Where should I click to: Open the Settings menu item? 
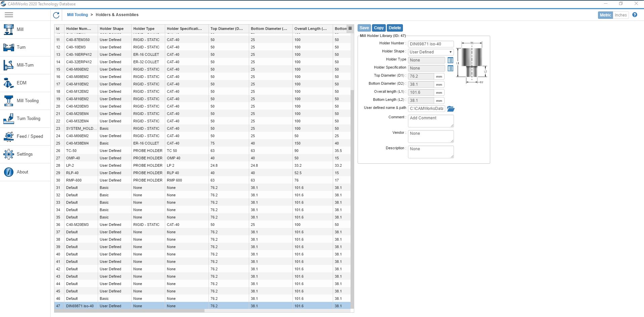coord(25,154)
